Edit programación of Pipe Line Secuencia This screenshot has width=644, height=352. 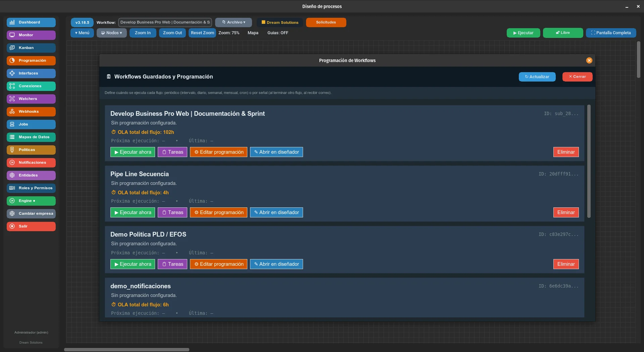click(218, 212)
